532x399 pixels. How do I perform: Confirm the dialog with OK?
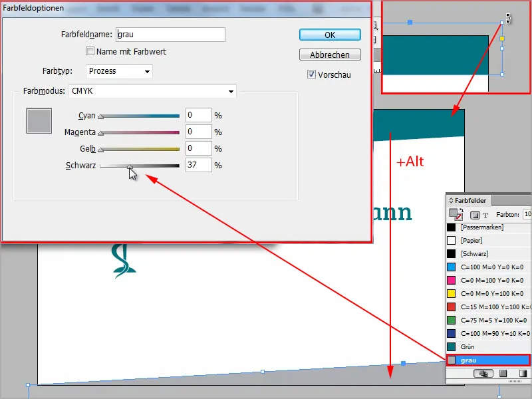coord(330,35)
